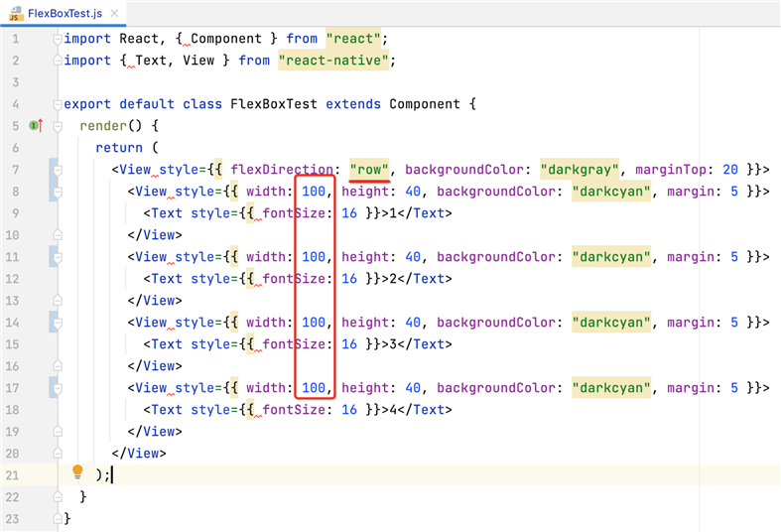The width and height of the screenshot is (781, 532).
Task: Select the FlexBoxTest.js editor tab
Action: [65, 14]
